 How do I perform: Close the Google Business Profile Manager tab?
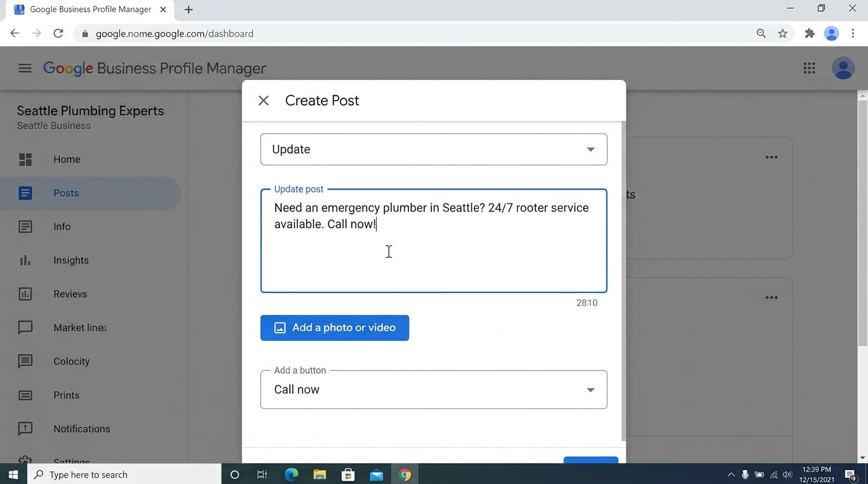pyautogui.click(x=163, y=9)
